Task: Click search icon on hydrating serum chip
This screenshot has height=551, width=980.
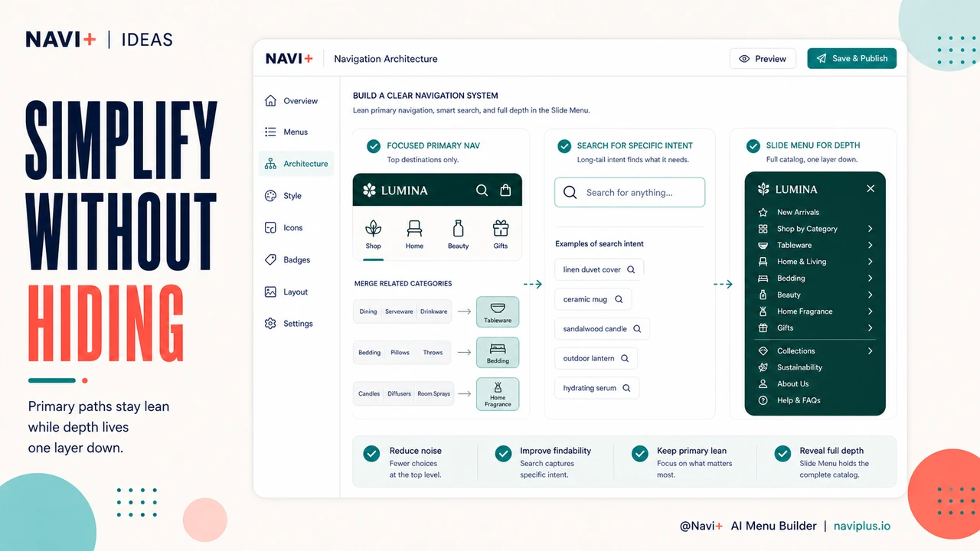Action: (x=626, y=389)
